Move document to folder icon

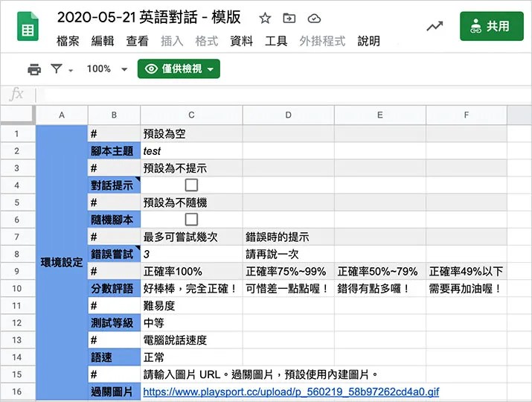click(x=289, y=18)
